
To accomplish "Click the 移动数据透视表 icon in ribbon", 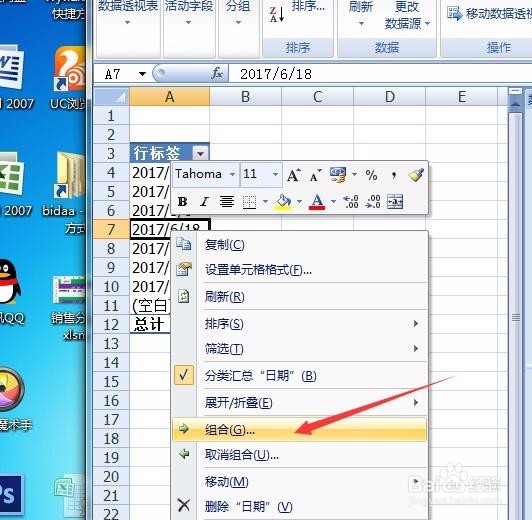I will [x=455, y=14].
